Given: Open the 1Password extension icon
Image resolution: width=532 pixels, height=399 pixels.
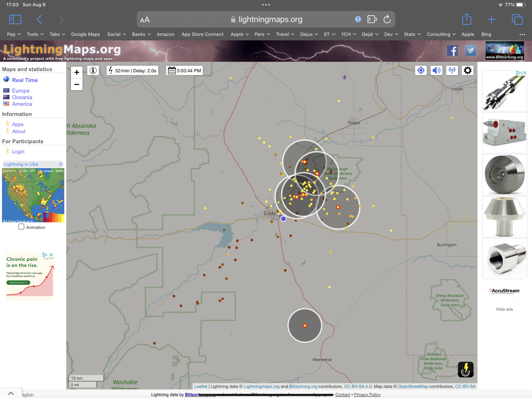Looking at the screenshot, I should coord(358,19).
